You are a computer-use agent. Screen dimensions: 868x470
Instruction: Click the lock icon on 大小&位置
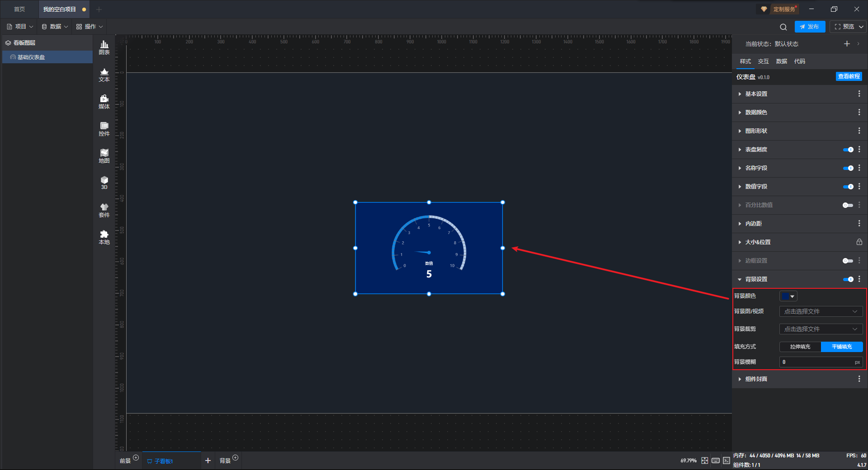tap(859, 242)
